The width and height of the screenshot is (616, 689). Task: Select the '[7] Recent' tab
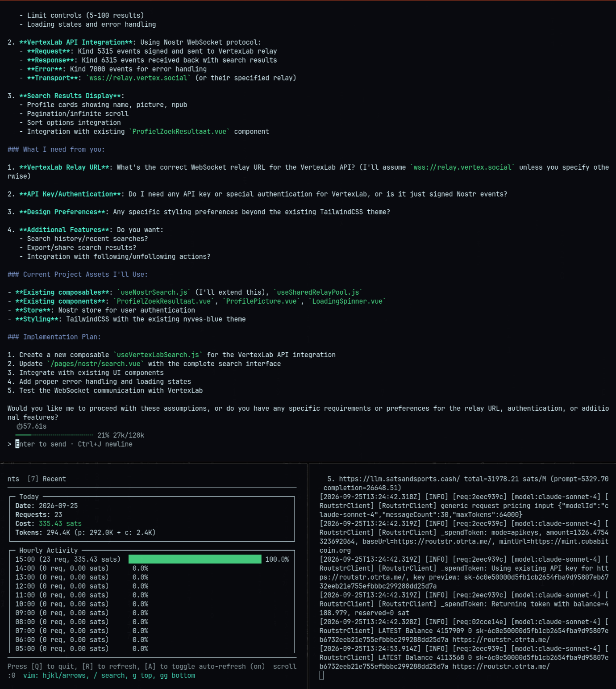click(46, 479)
